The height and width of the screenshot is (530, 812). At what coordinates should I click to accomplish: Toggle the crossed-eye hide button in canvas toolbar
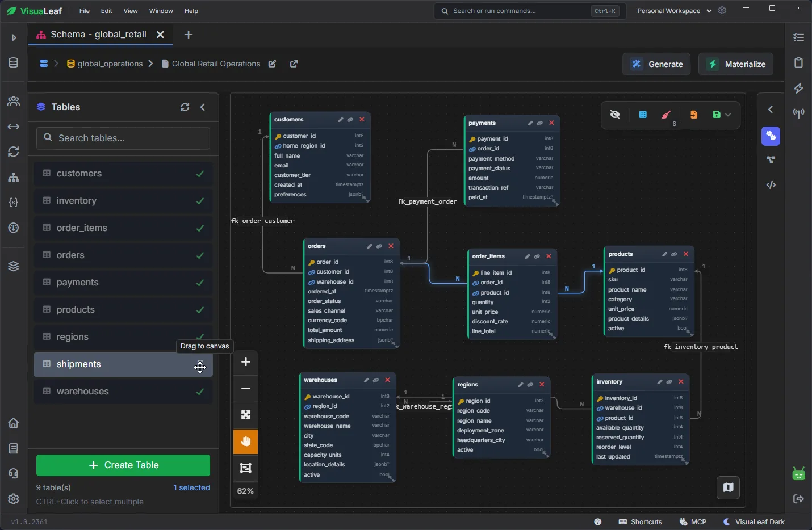point(615,115)
